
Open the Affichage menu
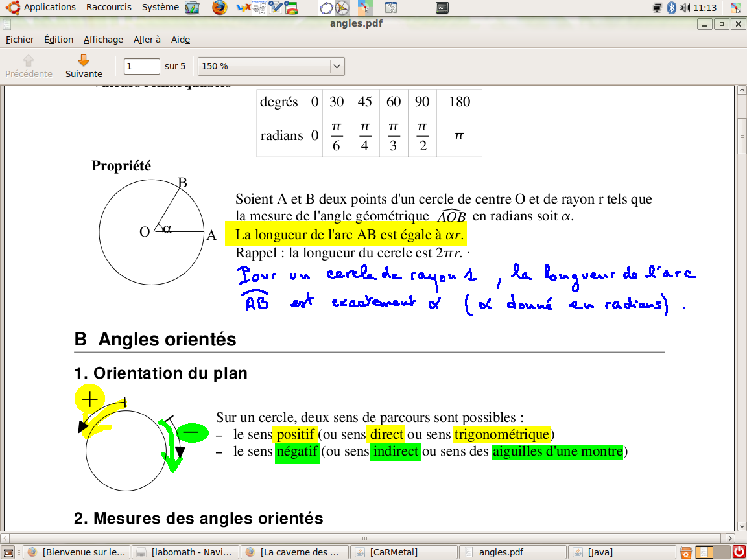(103, 40)
